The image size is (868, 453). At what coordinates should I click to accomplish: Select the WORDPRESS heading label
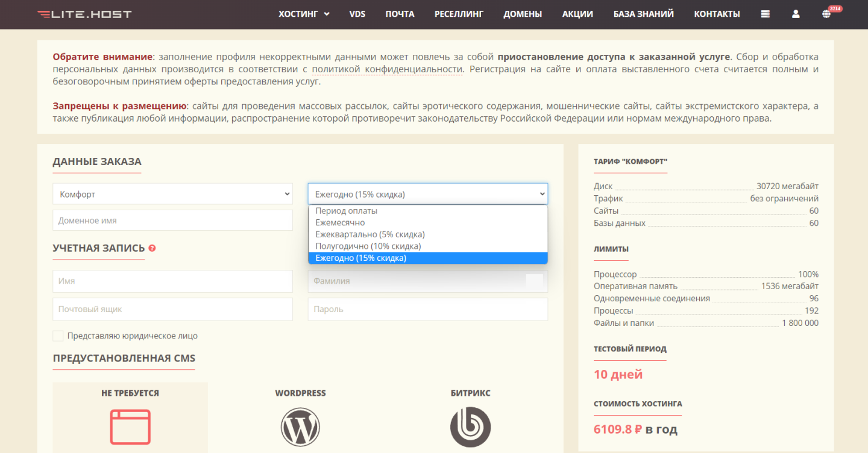pyautogui.click(x=300, y=393)
